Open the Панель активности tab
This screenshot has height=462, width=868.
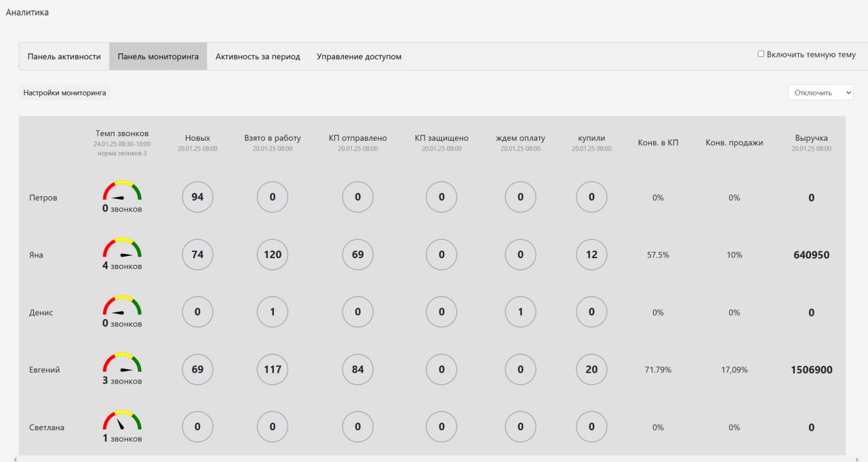point(64,56)
